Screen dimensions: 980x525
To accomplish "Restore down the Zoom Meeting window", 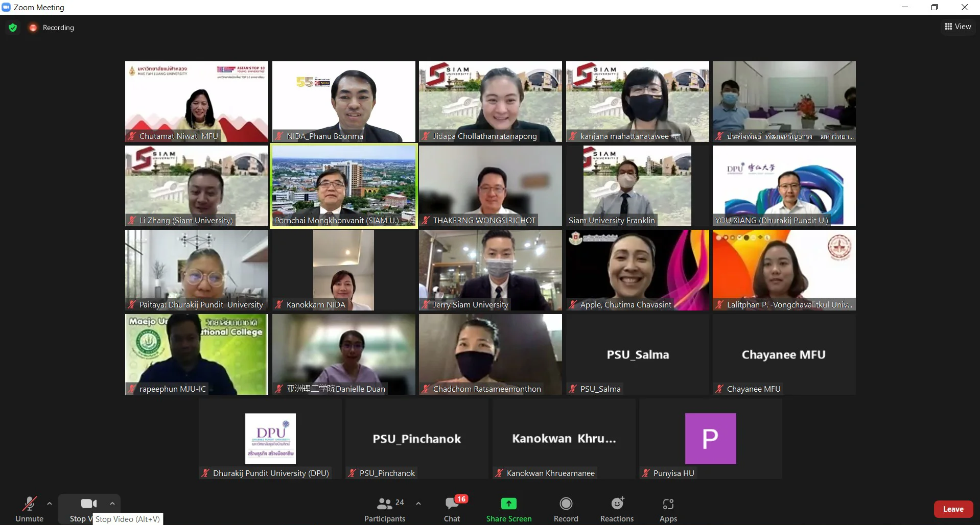I will pyautogui.click(x=935, y=7).
